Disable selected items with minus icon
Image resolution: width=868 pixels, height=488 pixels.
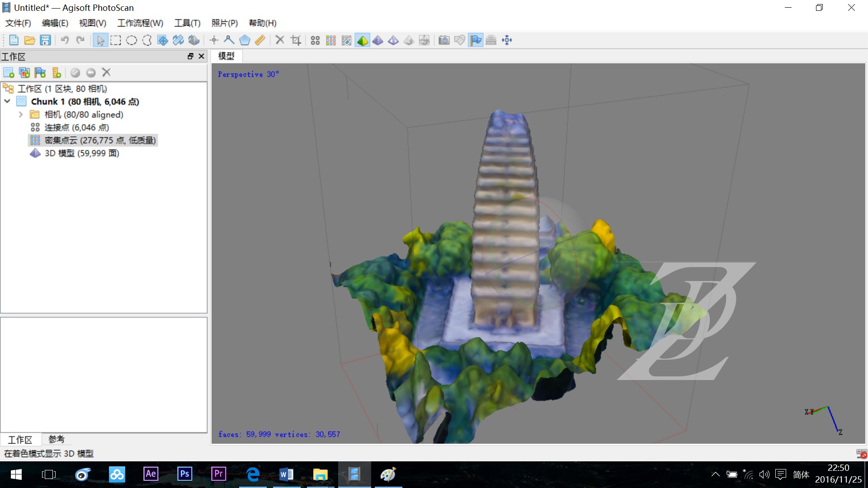(91, 73)
